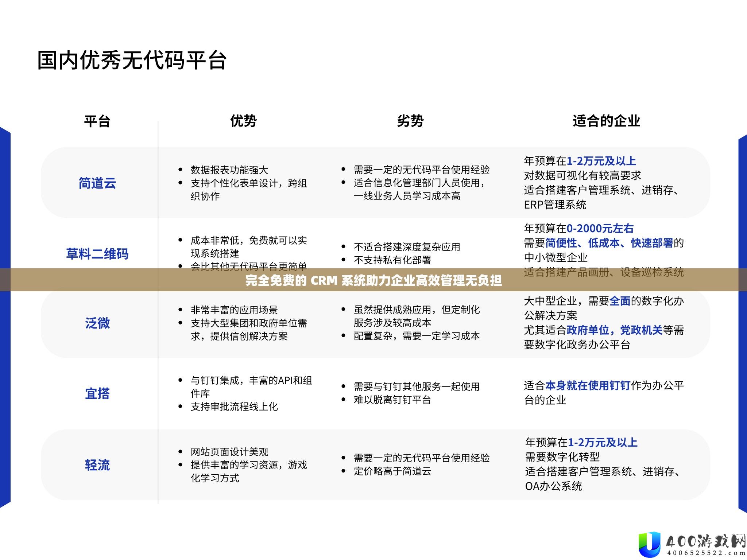Click the bullet '不适合搭建深度复杂应用'
This screenshot has height=560, width=747.
pyautogui.click(x=407, y=247)
